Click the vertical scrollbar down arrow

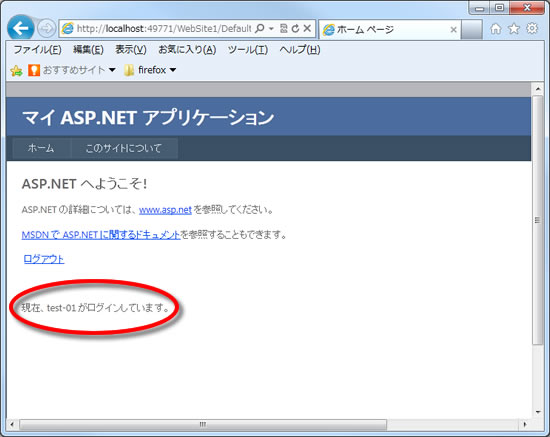coord(538,412)
